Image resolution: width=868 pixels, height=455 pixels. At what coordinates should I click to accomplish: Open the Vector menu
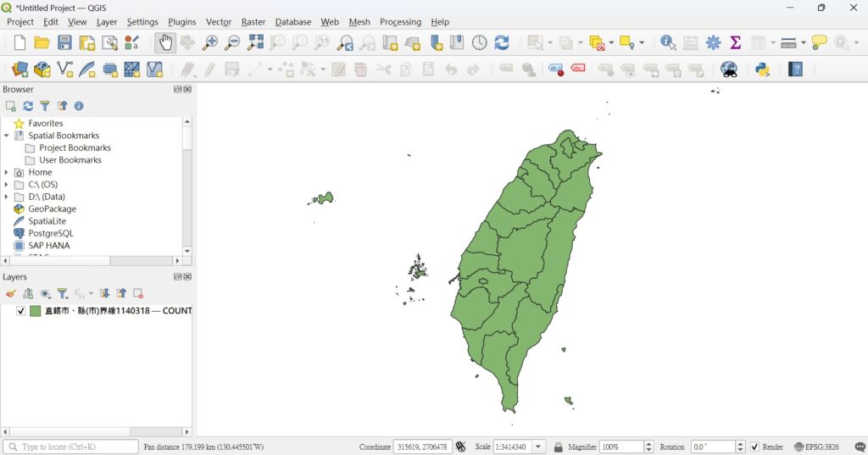(x=219, y=22)
